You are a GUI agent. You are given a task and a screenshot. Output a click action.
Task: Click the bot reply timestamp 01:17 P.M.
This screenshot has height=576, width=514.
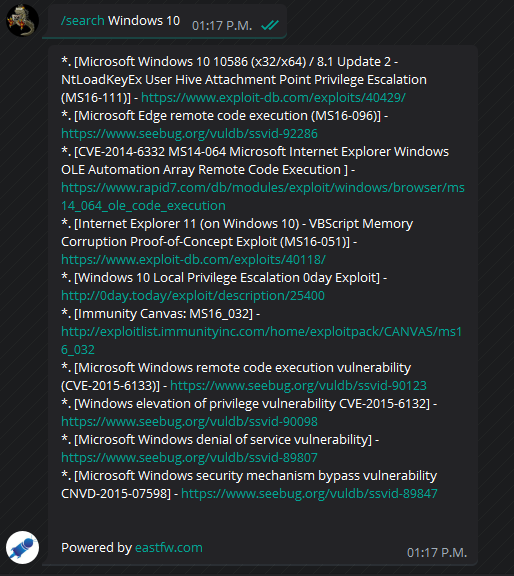click(x=437, y=552)
